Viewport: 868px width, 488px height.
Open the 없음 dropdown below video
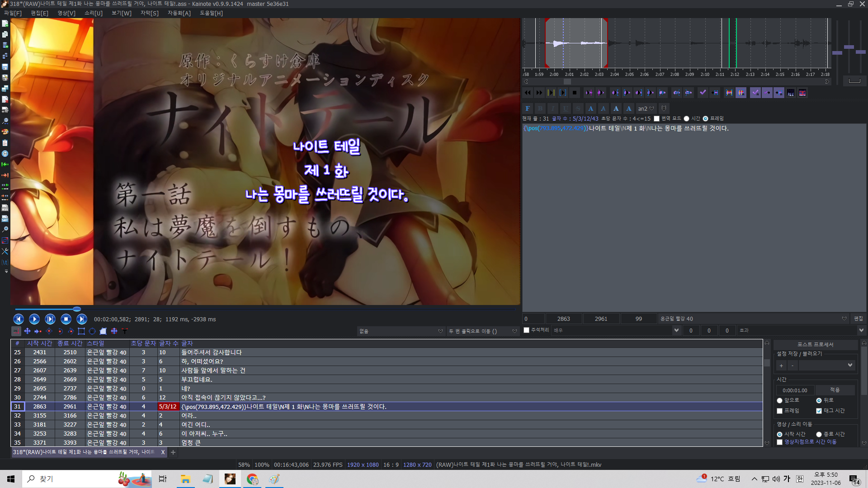click(401, 331)
